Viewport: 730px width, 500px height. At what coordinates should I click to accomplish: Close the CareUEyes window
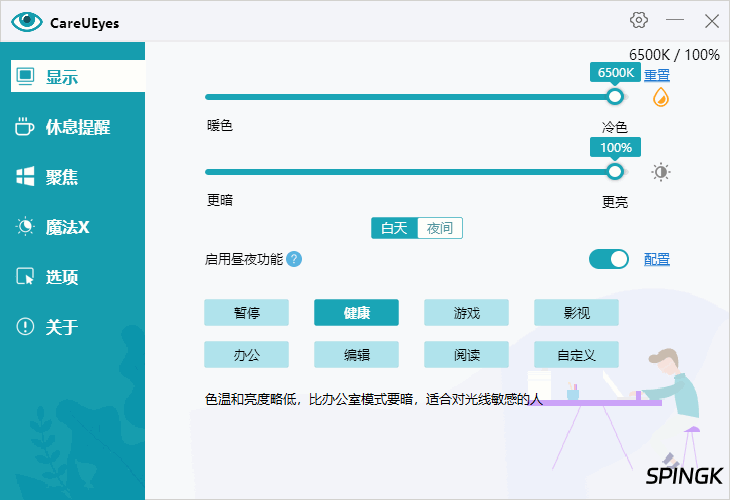[711, 20]
